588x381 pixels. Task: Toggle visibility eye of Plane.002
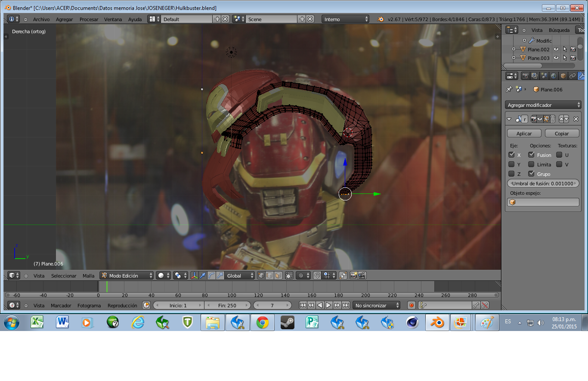(x=556, y=49)
